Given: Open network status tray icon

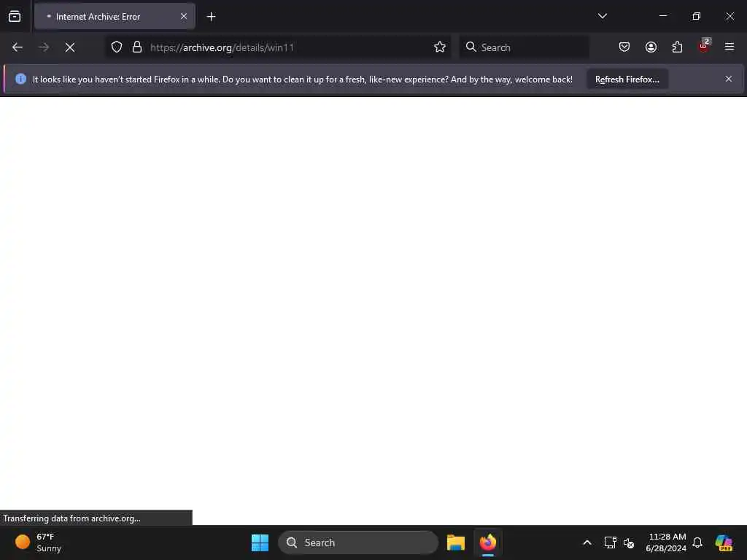Looking at the screenshot, I should [x=611, y=542].
